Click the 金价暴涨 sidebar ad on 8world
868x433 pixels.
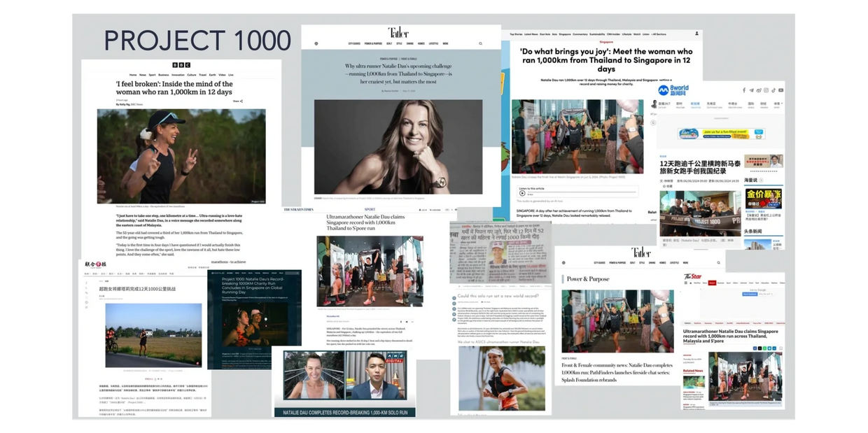[x=763, y=198]
